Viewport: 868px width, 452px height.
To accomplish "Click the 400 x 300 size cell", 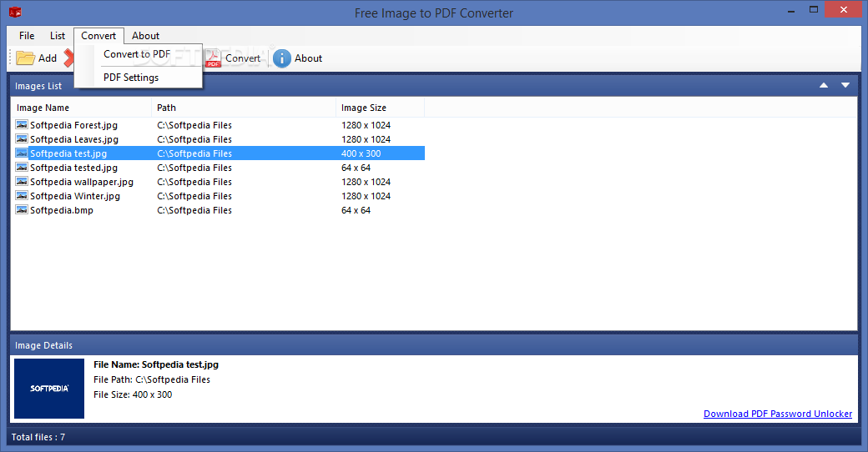I will pyautogui.click(x=361, y=153).
